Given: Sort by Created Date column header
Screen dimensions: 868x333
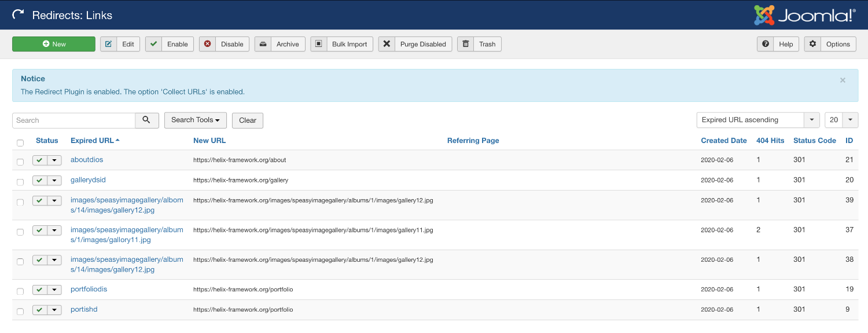Looking at the screenshot, I should [x=723, y=141].
